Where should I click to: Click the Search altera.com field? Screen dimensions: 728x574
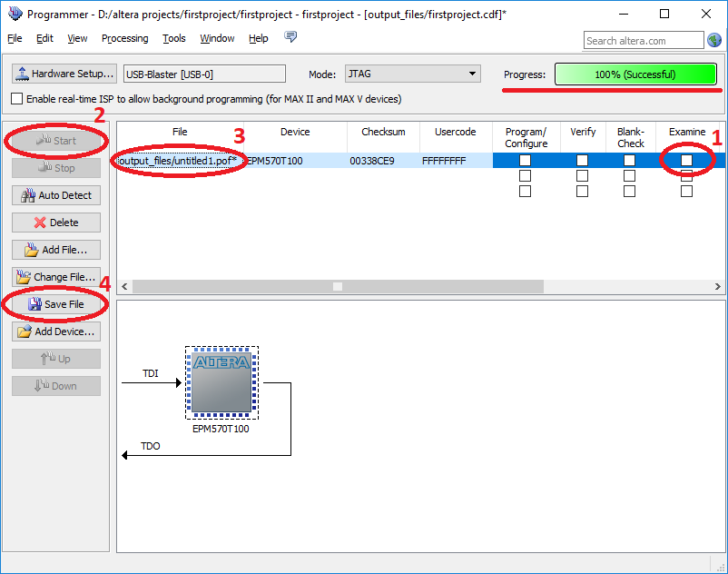coord(644,40)
